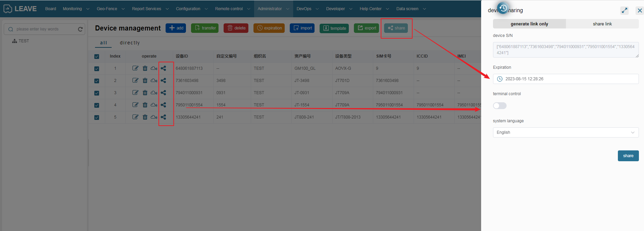Open the system language dropdown

[x=566, y=132]
